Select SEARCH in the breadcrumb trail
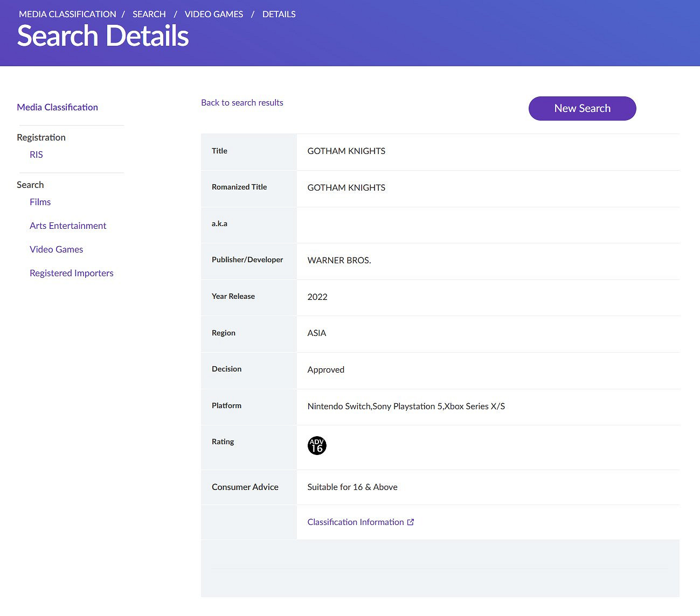This screenshot has height=616, width=700. pyautogui.click(x=149, y=15)
